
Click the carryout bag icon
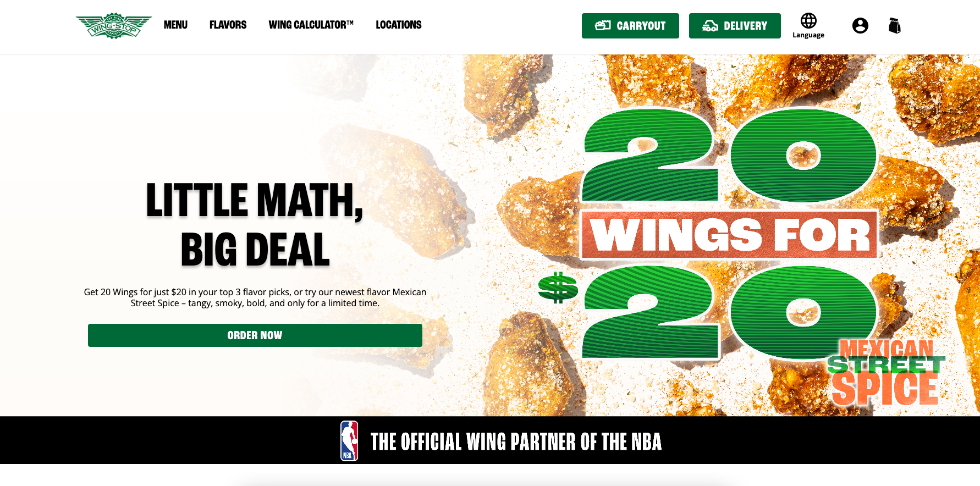[603, 25]
